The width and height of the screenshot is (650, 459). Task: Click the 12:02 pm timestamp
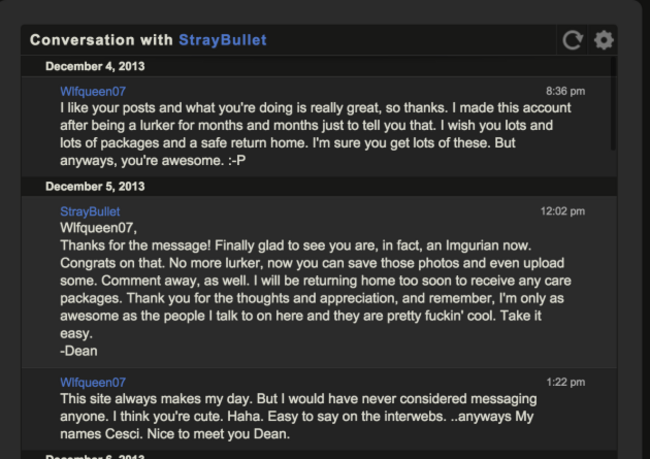[563, 211]
